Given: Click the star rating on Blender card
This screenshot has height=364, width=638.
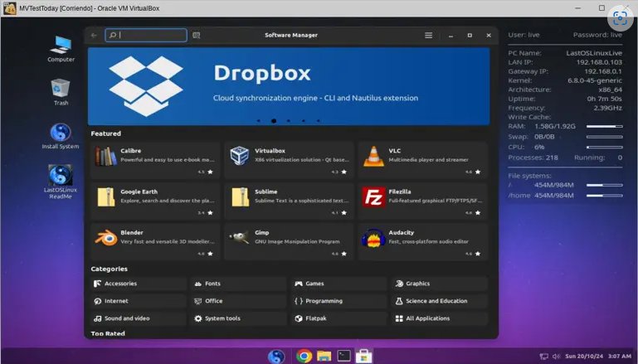Looking at the screenshot, I should point(206,254).
